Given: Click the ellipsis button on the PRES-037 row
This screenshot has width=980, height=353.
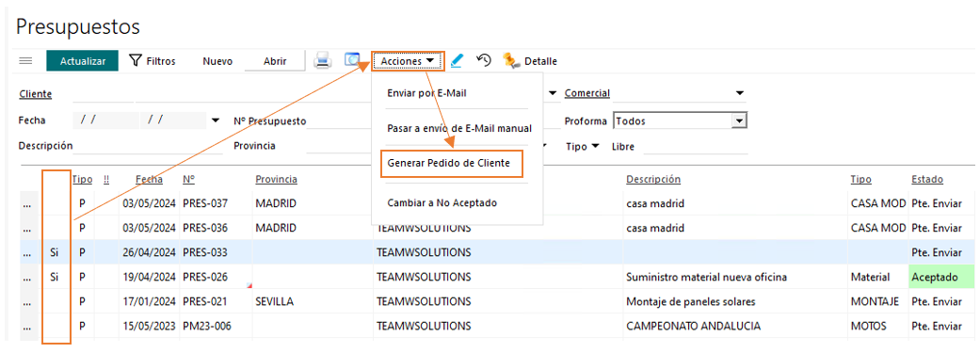Looking at the screenshot, I should coord(25,204).
